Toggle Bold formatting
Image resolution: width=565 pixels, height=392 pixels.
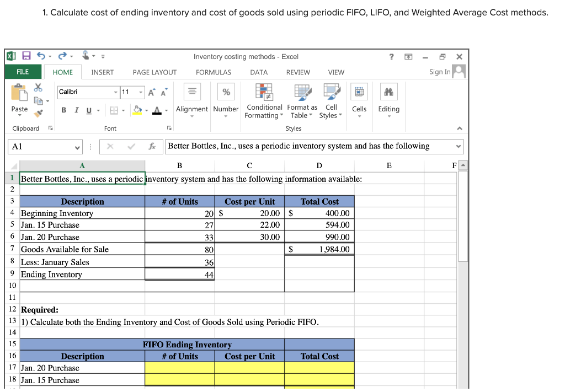(64, 110)
